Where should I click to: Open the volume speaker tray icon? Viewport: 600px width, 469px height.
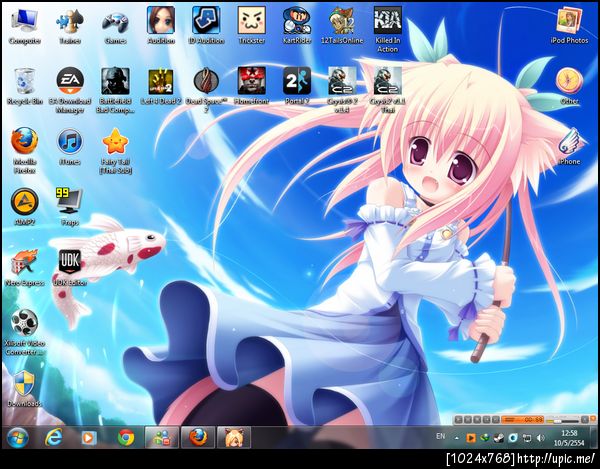tap(540, 438)
